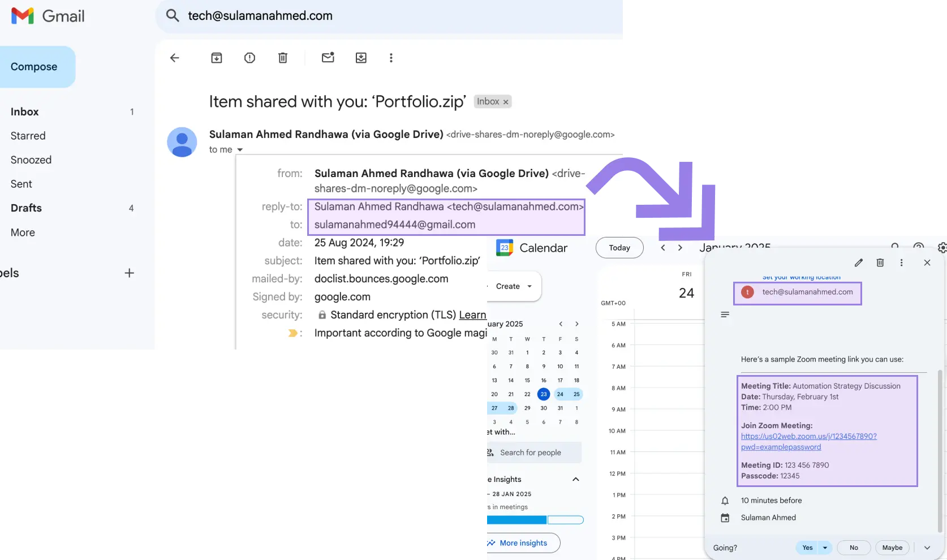Respond Yes to the event
Image resolution: width=947 pixels, height=560 pixels.
(x=807, y=548)
